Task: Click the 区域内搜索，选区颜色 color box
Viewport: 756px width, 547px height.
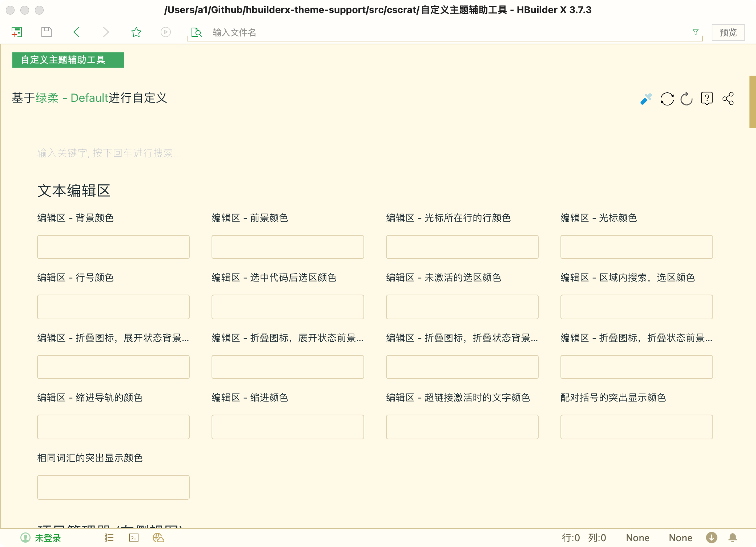Action: tap(637, 307)
